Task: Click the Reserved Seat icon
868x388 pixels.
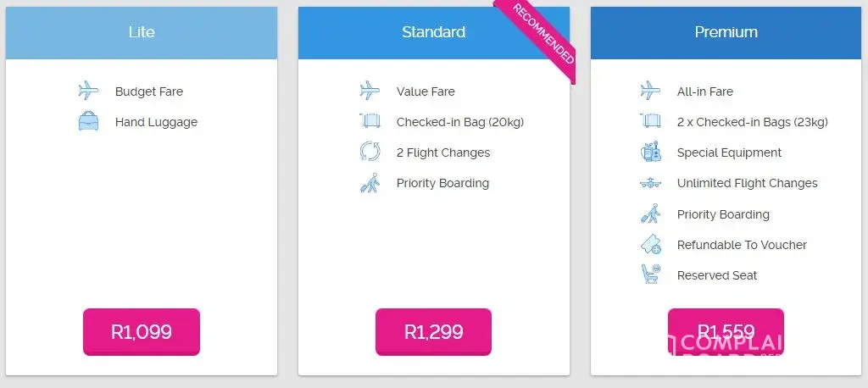Action: coord(650,274)
